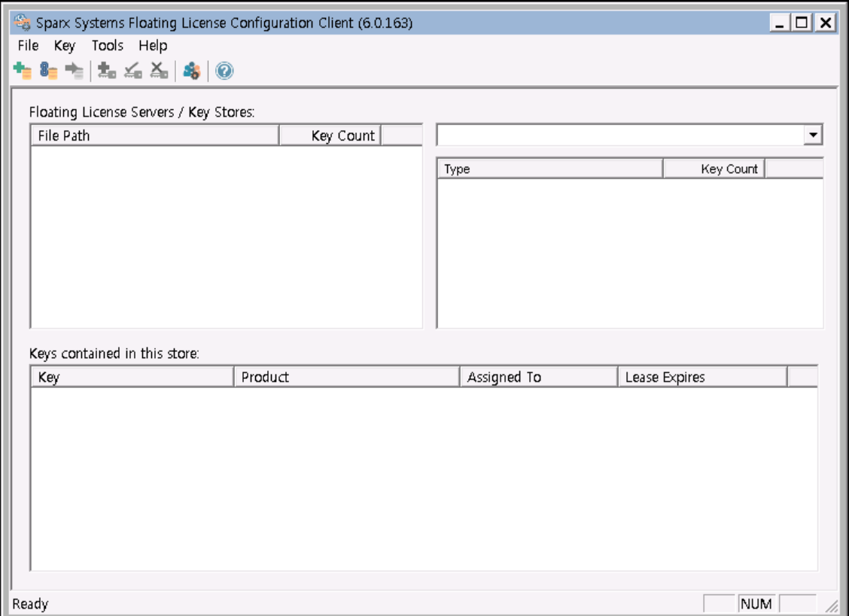
Task: Sort by the Type column header
Action: coord(550,169)
